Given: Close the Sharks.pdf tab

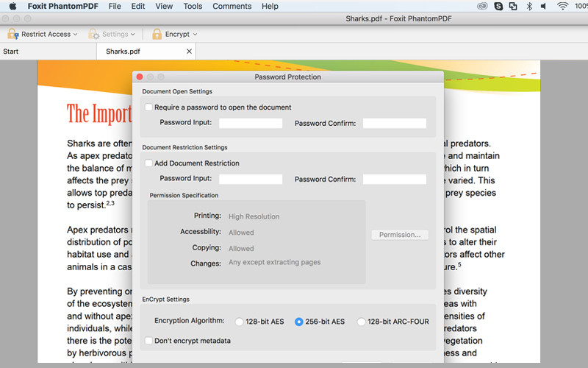Looking at the screenshot, I should 189,52.
